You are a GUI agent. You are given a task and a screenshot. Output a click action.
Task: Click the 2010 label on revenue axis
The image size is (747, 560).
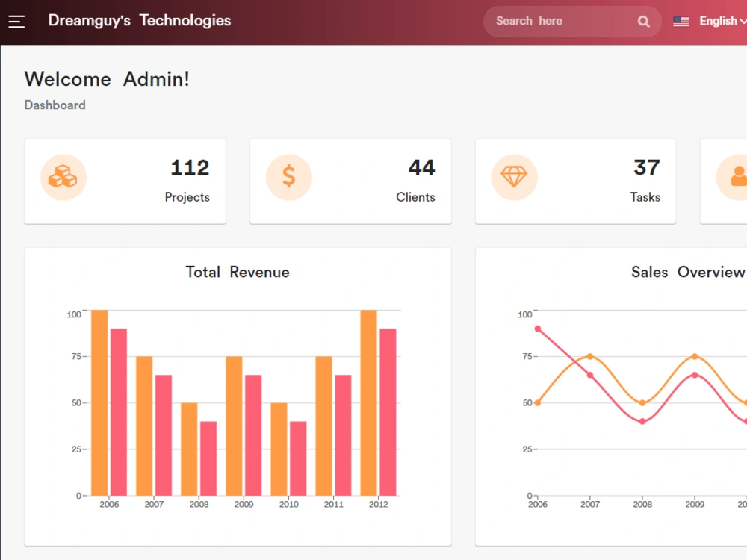click(x=288, y=504)
